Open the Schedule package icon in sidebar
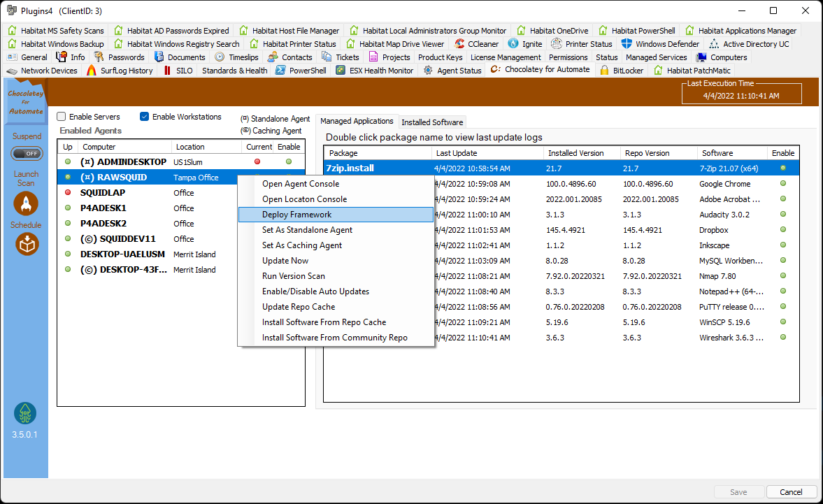The width and height of the screenshot is (823, 504). pos(26,244)
